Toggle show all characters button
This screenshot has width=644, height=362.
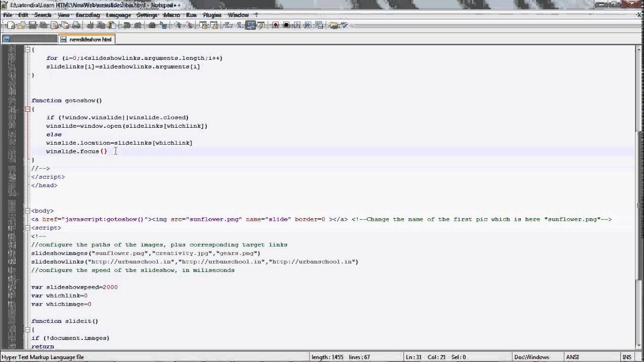(239, 25)
